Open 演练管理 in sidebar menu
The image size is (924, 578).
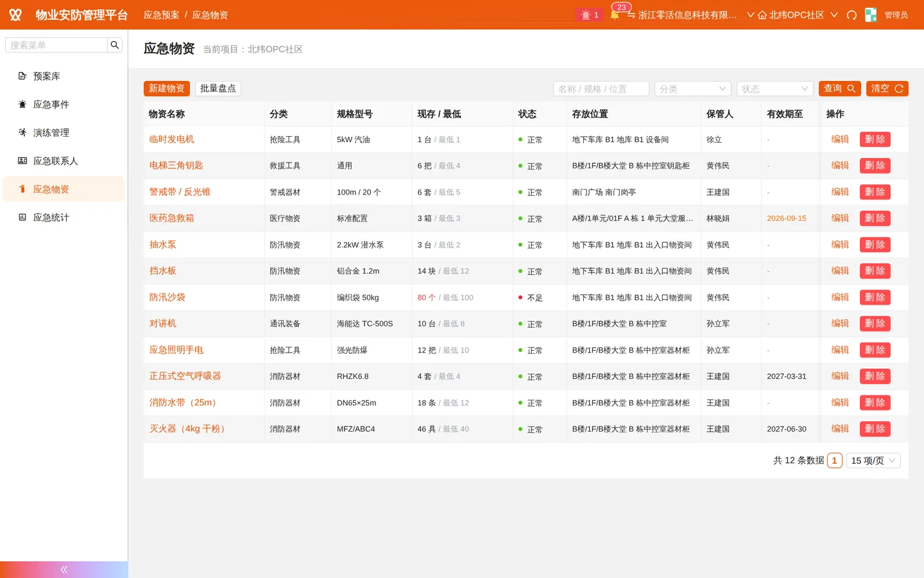pyautogui.click(x=64, y=132)
